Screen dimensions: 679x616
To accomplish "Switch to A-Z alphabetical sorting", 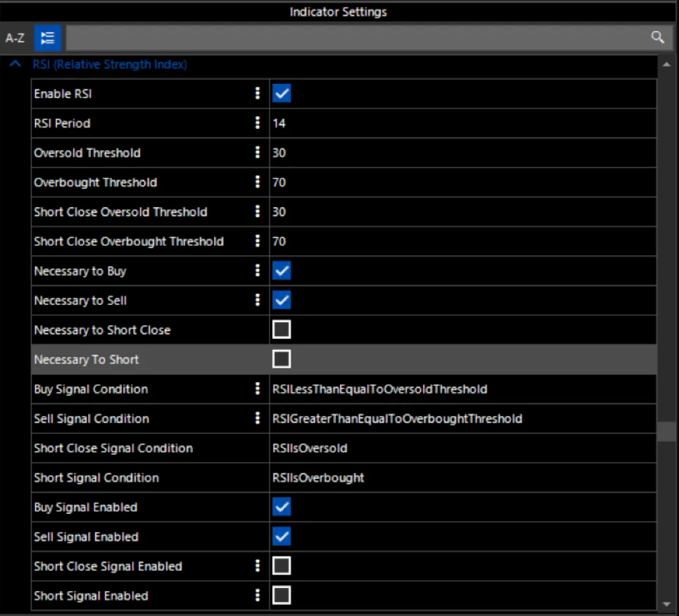I will tap(15, 38).
